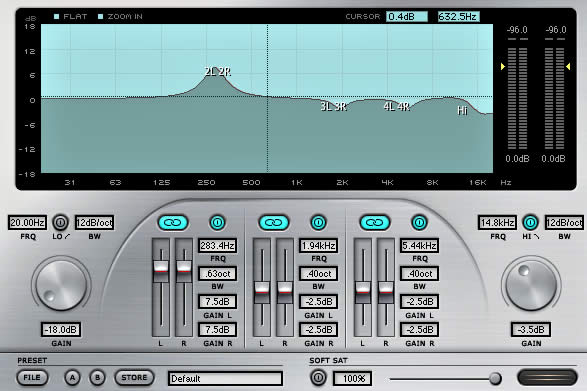Enable the ZOOM IN checkbox
This screenshot has width=587, height=391.
(100, 16)
